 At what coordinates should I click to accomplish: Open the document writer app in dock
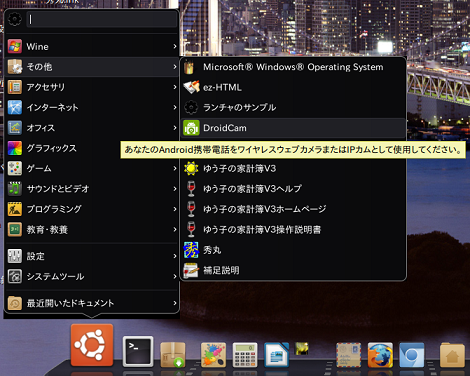276,355
